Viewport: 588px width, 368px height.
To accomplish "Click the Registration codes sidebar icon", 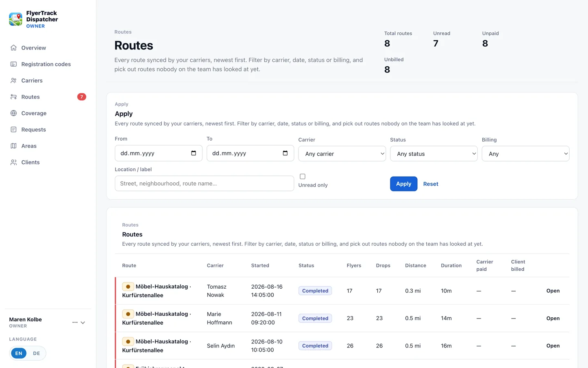I will pyautogui.click(x=13, y=64).
